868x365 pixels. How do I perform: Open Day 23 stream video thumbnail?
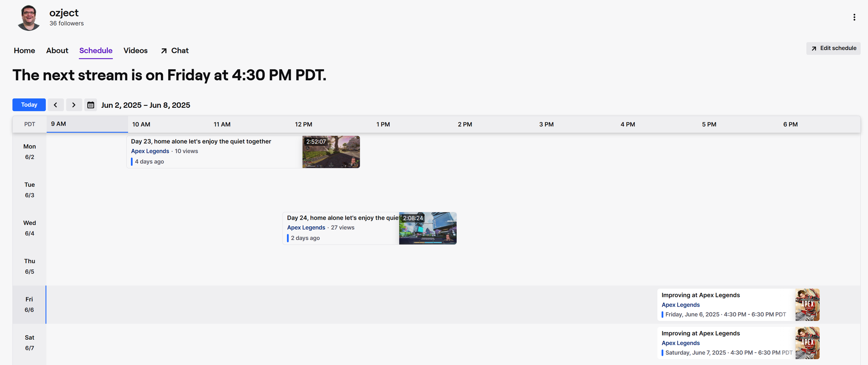point(331,152)
